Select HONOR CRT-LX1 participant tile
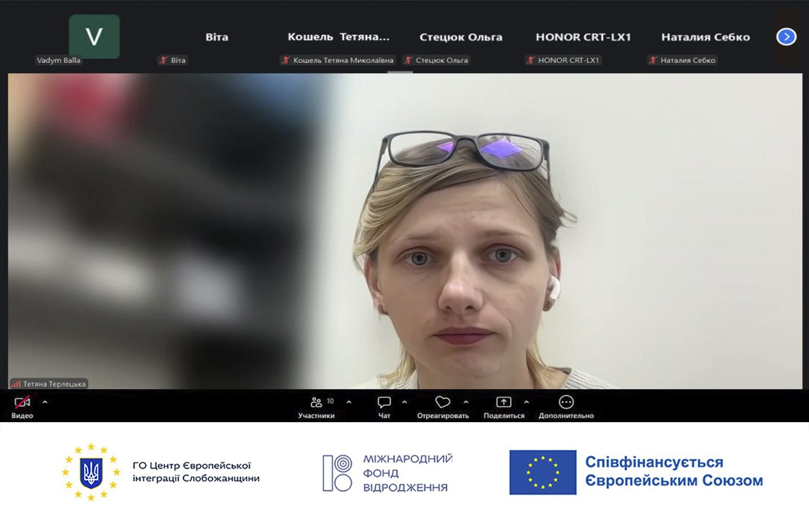This screenshot has width=809, height=532. point(583,39)
